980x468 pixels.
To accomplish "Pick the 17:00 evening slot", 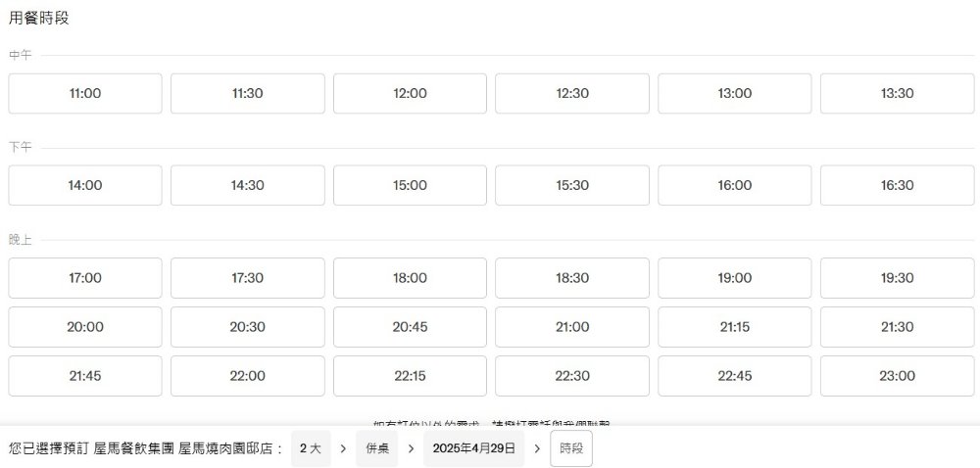I will pos(85,278).
